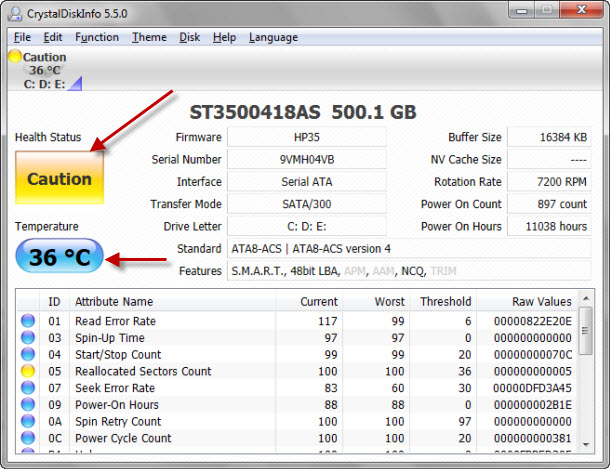Click the Firmware field showing HP35
Screen dimensions: 610x469
click(307, 137)
